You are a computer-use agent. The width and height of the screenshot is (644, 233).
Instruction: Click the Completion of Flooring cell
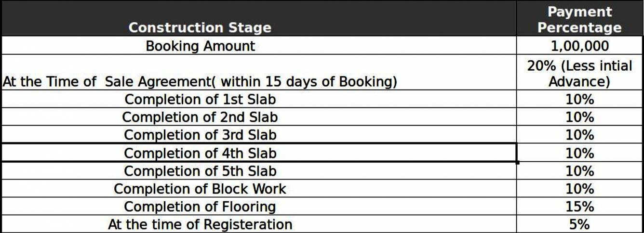(x=201, y=207)
